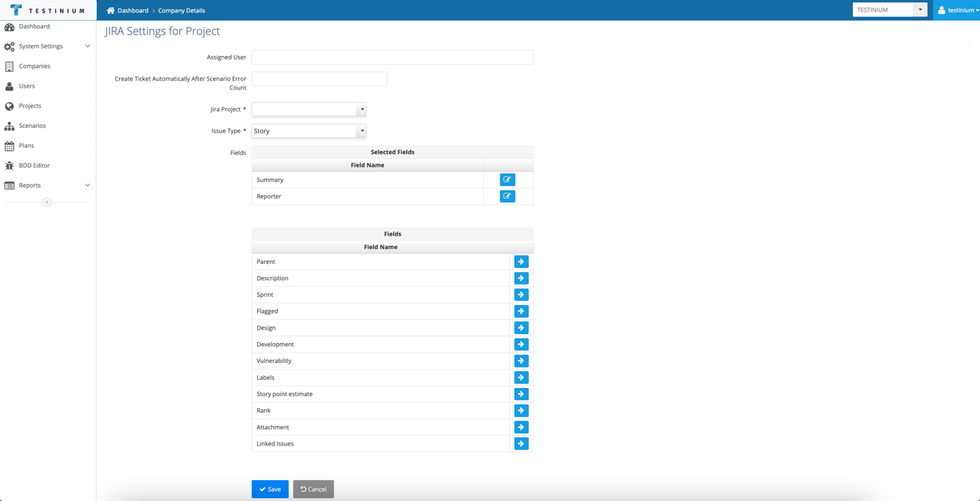Add the Linked Issues field with arrow
Screen dimensions: 980x501
(x=521, y=444)
